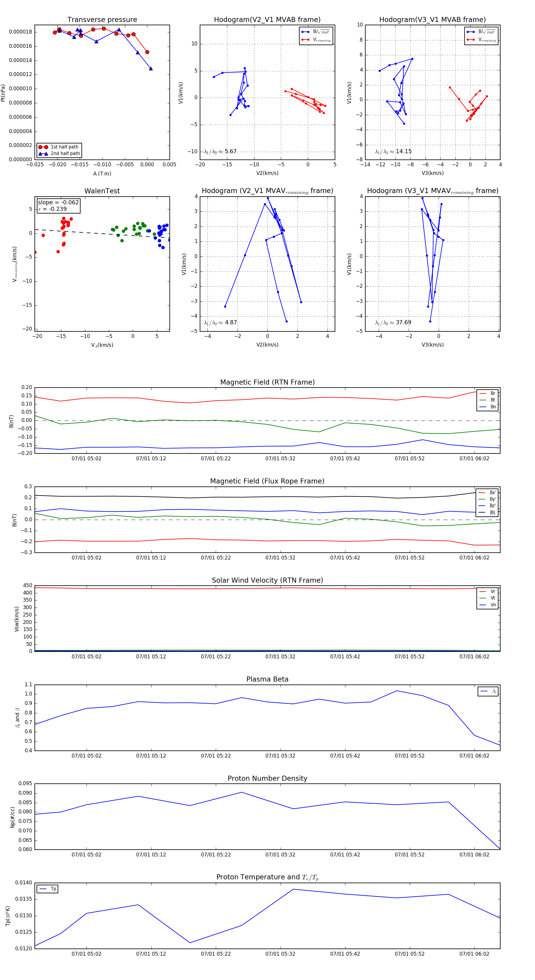Image resolution: width=535 pixels, height=980 pixels.
Task: Select the 'Tp' legend entry
Action: point(48,889)
